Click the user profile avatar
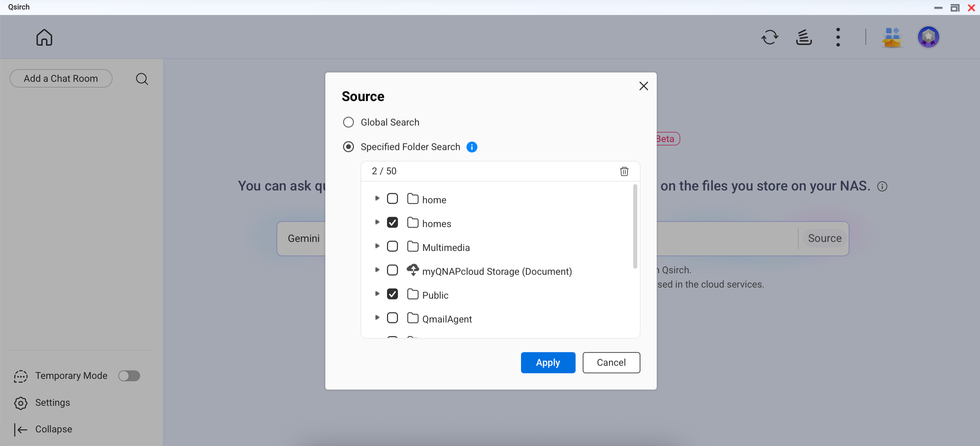The height and width of the screenshot is (446, 980). 928,37
